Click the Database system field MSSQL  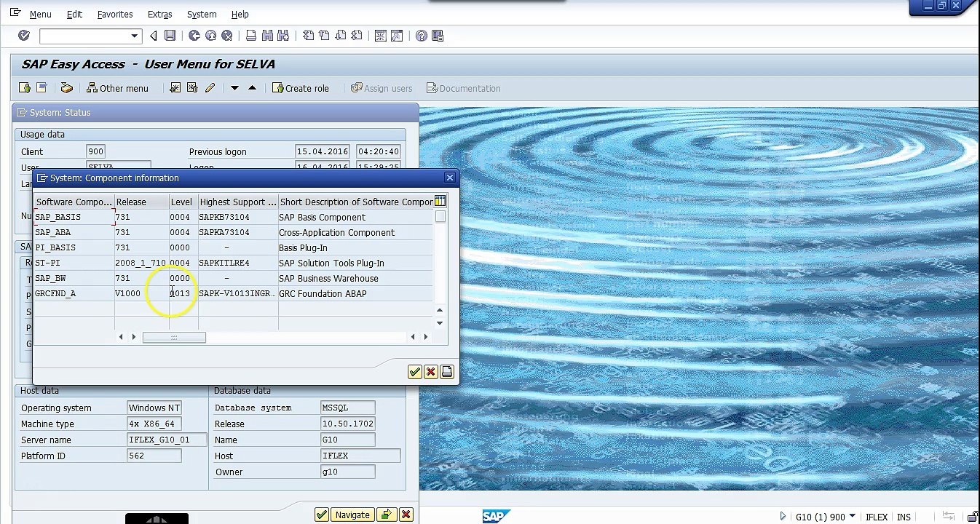348,408
